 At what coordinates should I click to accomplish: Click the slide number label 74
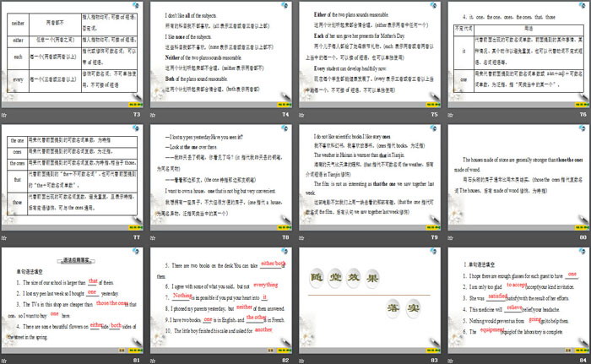pyautogui.click(x=285, y=114)
